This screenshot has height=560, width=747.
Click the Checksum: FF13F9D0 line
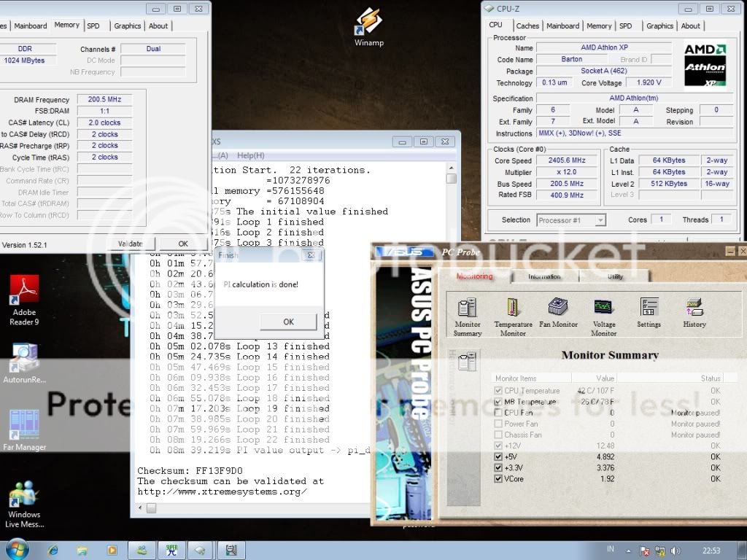[x=190, y=470]
